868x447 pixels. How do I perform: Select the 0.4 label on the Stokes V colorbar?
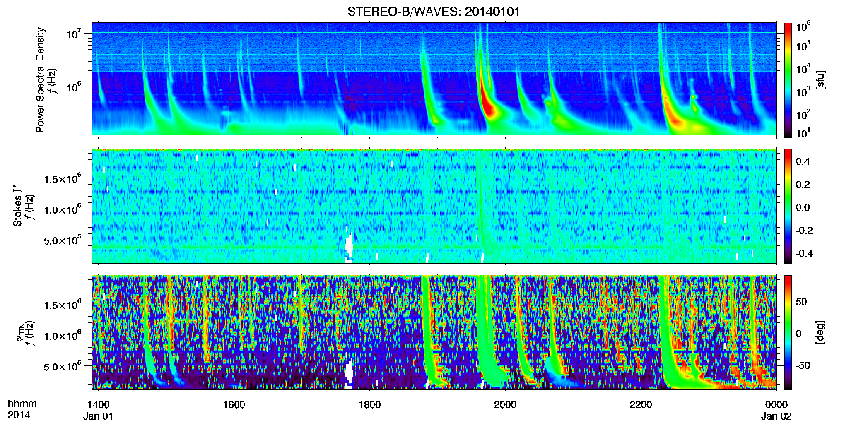(803, 162)
